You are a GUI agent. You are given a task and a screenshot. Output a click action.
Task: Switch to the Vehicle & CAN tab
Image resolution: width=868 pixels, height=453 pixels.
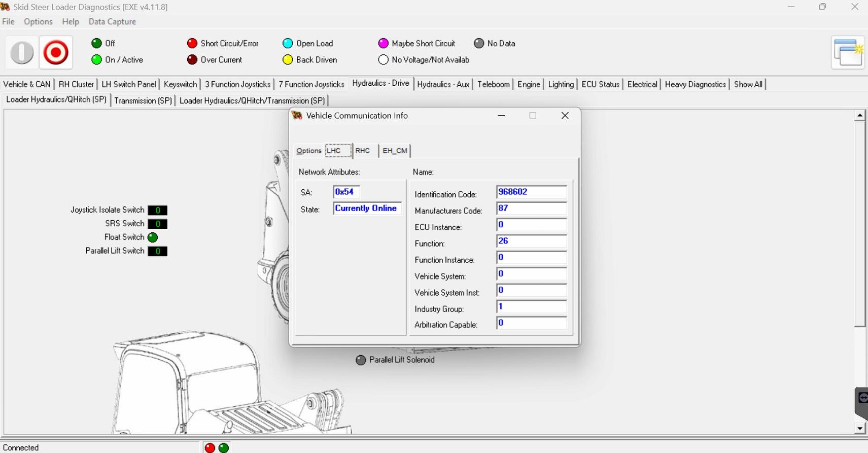(x=27, y=84)
